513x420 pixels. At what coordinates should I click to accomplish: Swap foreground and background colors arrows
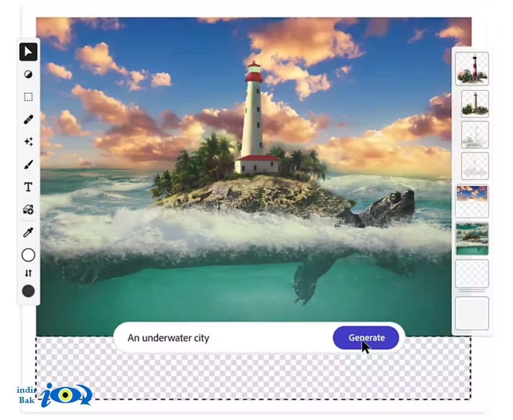coord(28,273)
